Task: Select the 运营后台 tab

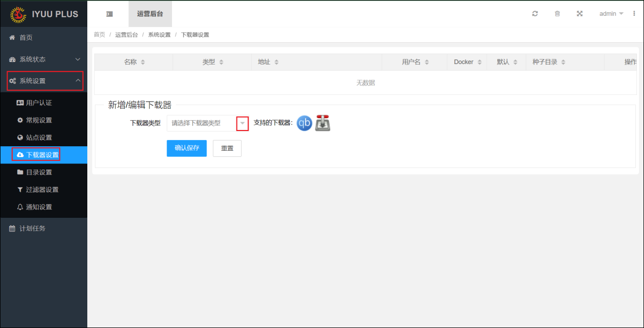Action: (x=150, y=14)
